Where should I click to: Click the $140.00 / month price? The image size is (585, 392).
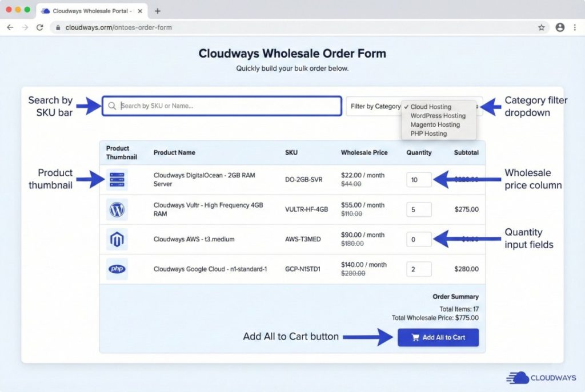click(364, 265)
